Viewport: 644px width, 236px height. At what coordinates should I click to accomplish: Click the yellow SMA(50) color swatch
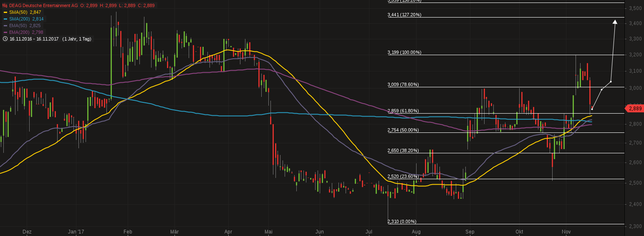coord(5,12)
